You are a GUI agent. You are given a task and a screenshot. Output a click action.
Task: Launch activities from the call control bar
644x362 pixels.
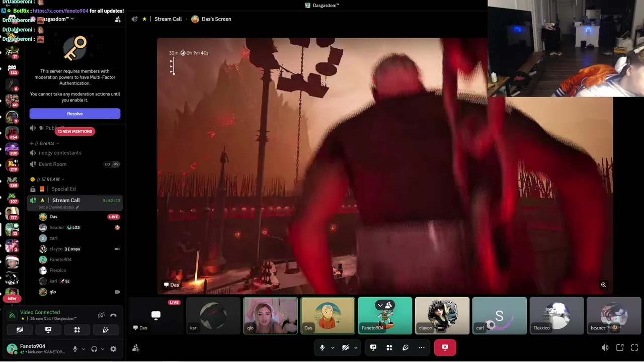[x=389, y=347]
